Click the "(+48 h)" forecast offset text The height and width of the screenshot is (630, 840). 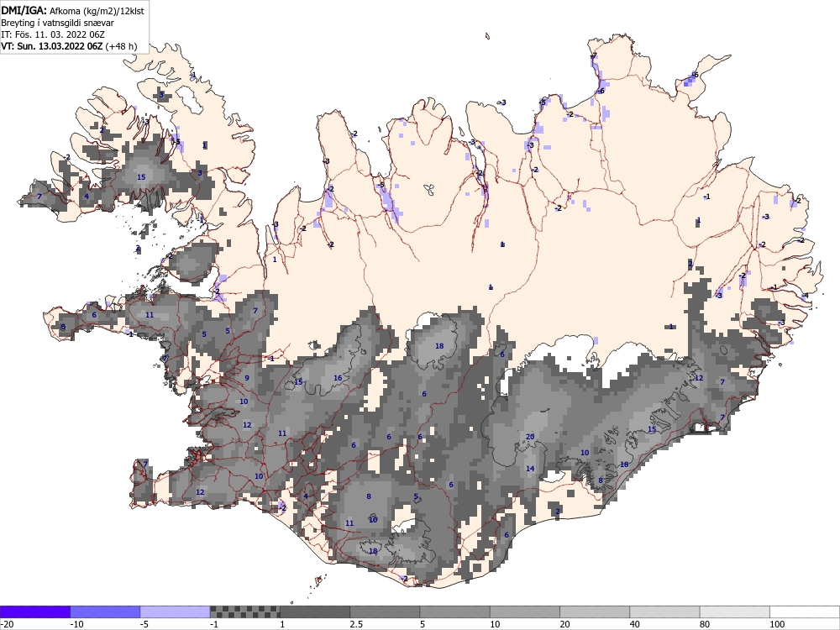(x=121, y=46)
